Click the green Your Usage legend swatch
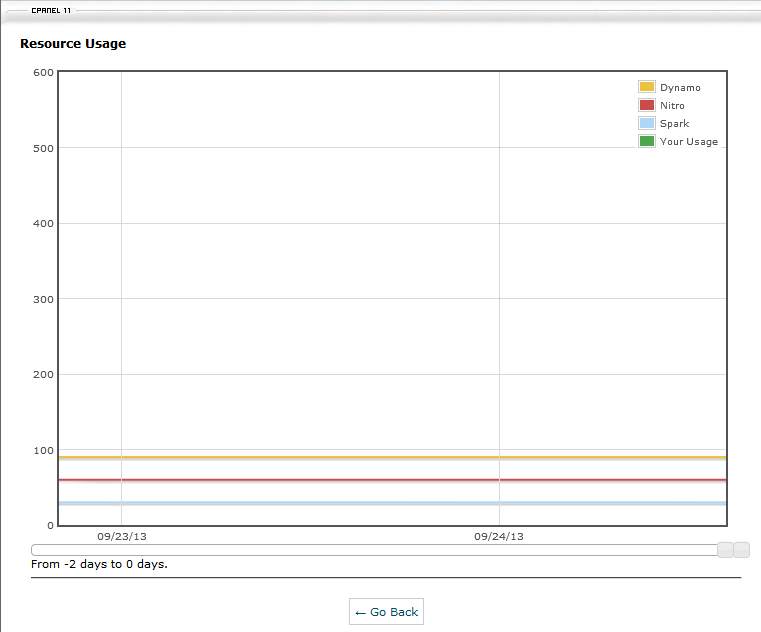761x632 pixels. click(x=647, y=142)
